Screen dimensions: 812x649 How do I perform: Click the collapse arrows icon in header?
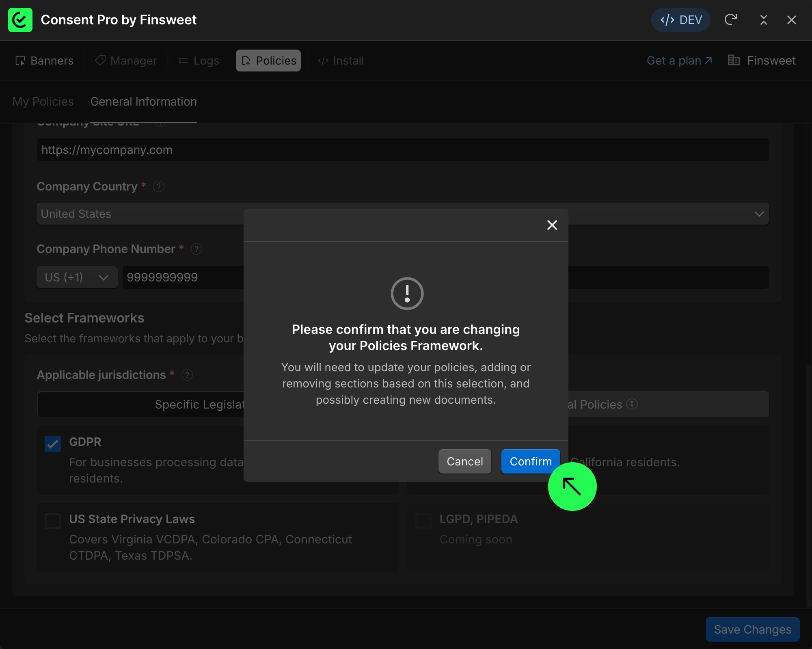click(764, 20)
